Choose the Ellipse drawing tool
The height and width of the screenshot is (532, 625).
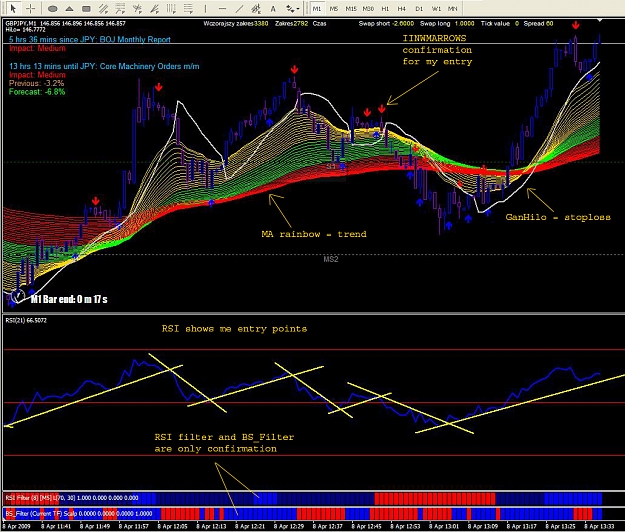pos(53,8)
